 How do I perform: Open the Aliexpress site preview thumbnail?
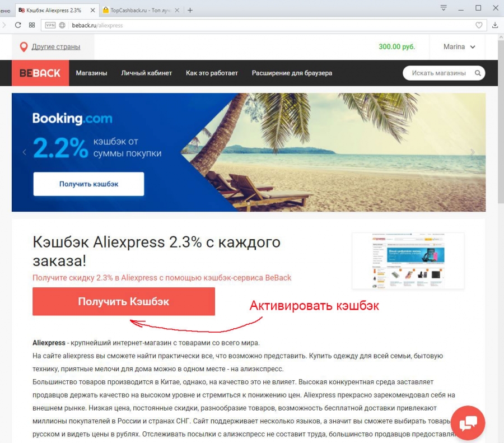408,261
